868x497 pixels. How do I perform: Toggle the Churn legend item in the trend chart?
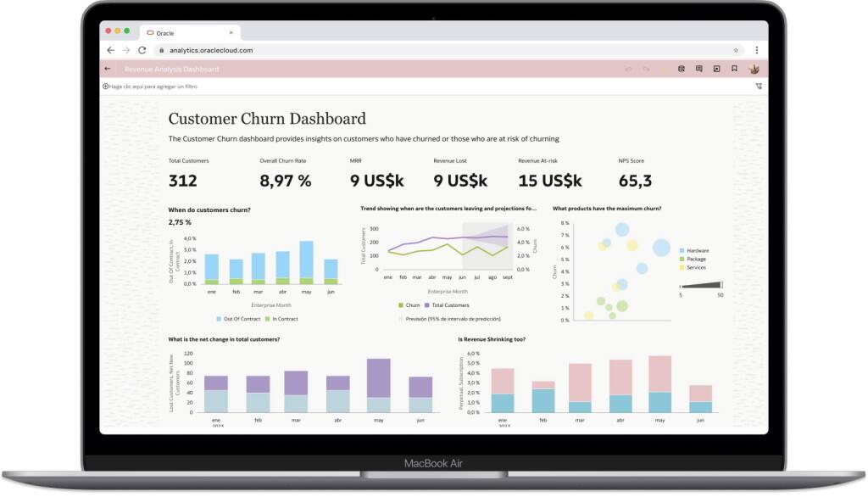pos(409,305)
